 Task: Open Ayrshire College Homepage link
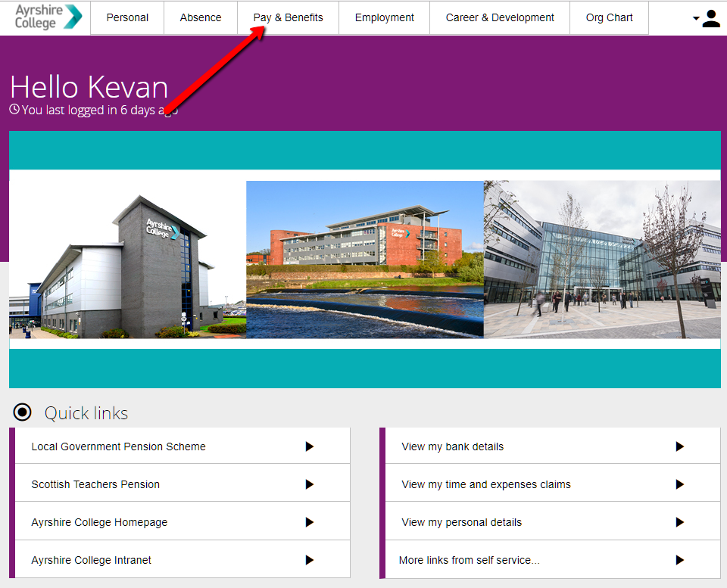tap(183, 522)
